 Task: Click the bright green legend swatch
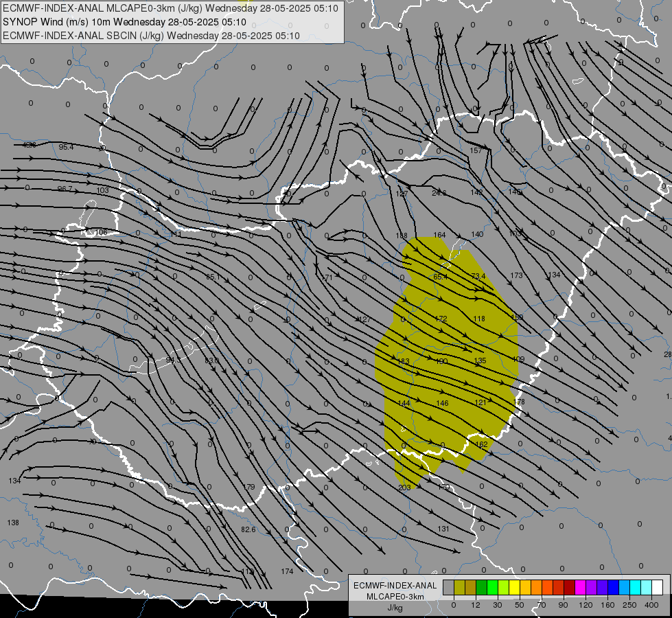click(x=493, y=587)
